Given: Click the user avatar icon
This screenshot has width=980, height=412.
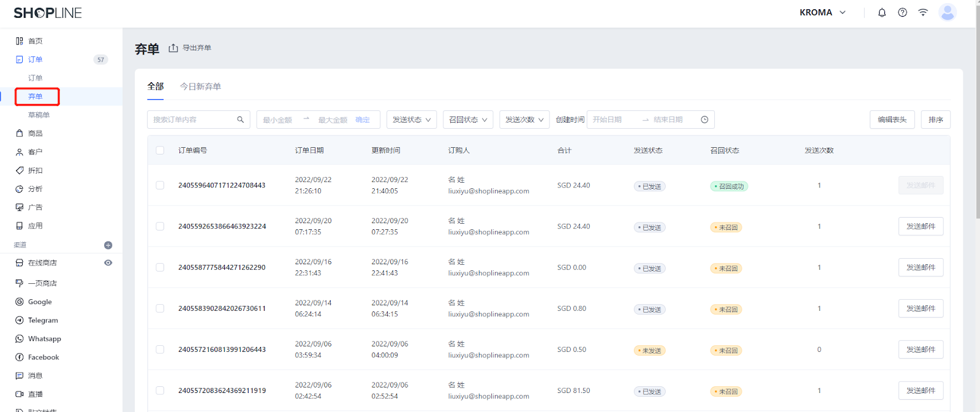Looking at the screenshot, I should tap(947, 12).
